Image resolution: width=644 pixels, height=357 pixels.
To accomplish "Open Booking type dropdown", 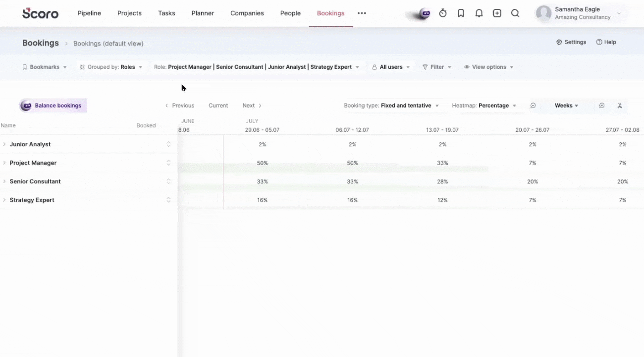I will point(391,106).
